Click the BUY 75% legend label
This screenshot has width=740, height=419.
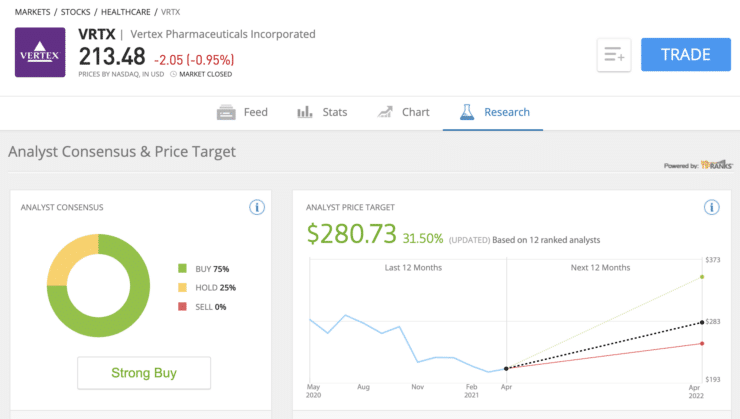tap(212, 269)
